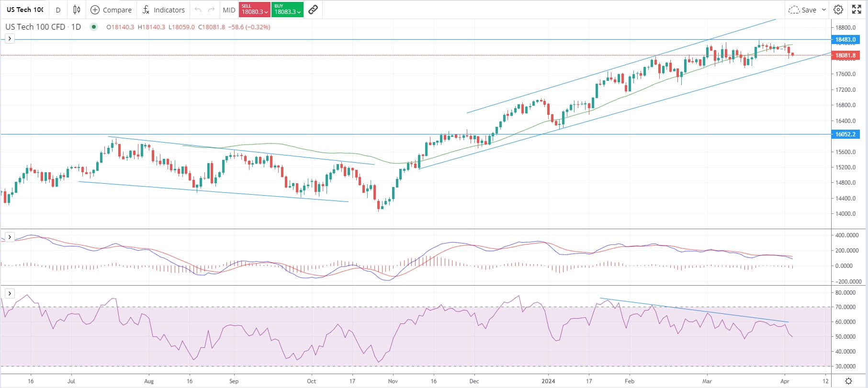
Task: Click the 200.0000 MACD axis value
Action: (846, 251)
